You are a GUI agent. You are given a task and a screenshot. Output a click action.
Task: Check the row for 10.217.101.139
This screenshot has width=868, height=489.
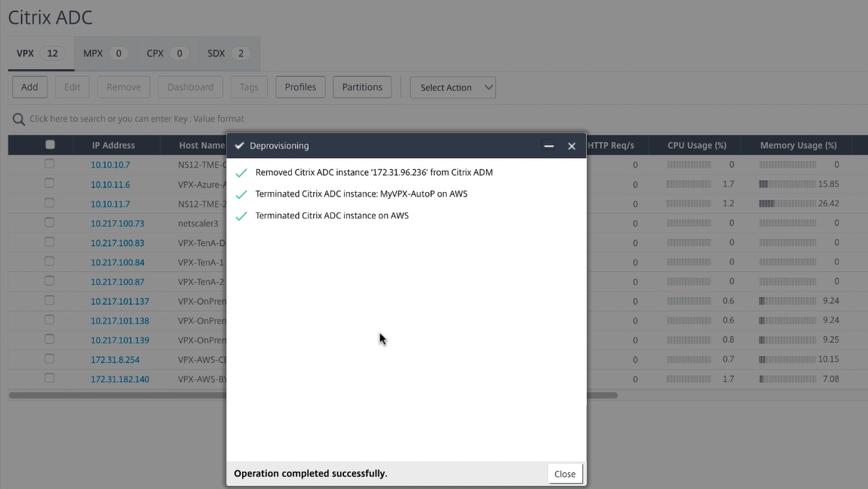(49, 339)
